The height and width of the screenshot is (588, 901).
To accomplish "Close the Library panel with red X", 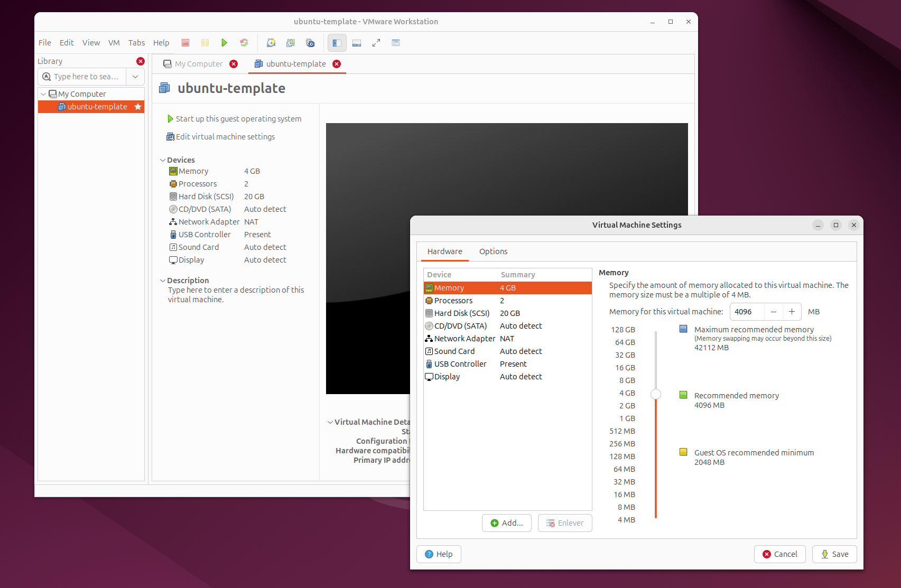I will click(141, 61).
